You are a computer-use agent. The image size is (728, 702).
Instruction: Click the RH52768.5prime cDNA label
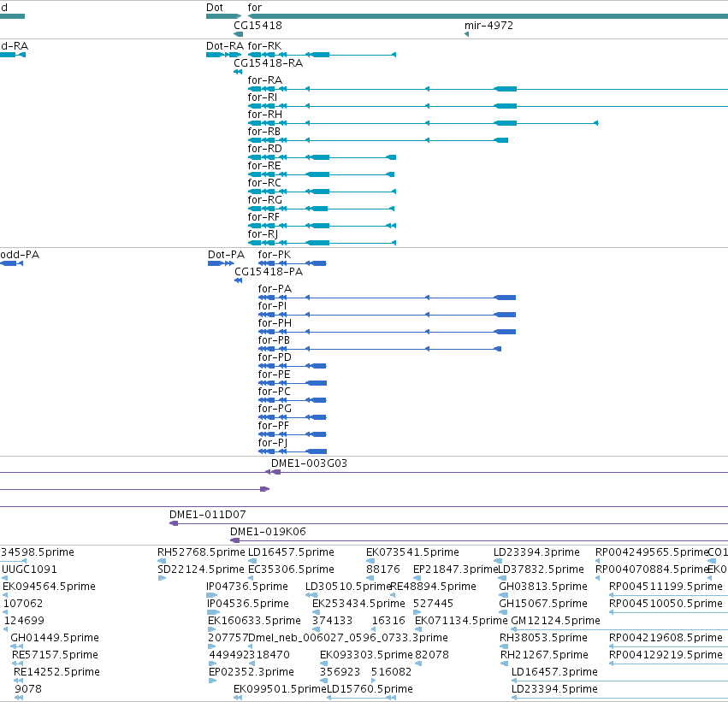point(201,552)
